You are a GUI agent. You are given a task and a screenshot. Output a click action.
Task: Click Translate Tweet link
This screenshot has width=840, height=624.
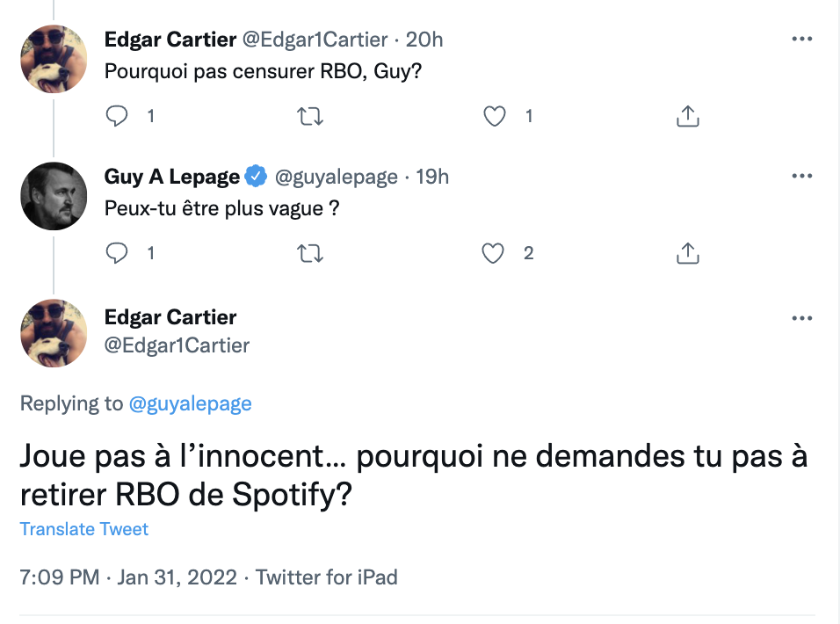[x=84, y=529]
